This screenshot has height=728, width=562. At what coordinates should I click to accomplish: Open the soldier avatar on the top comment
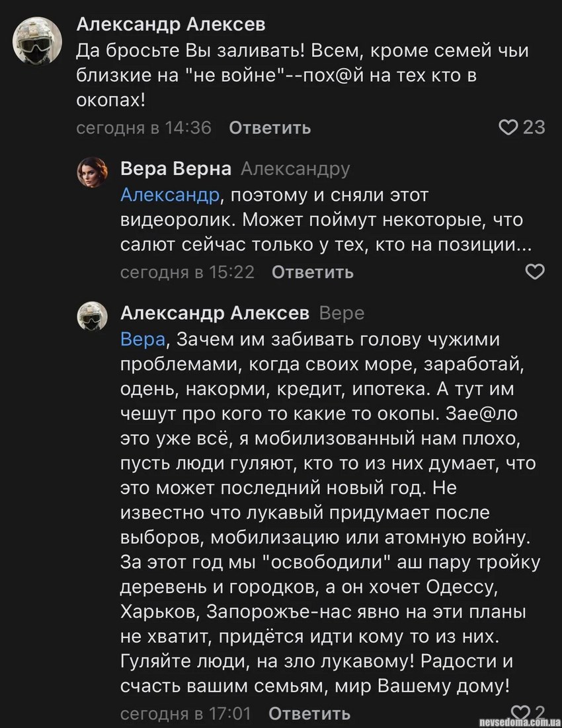[x=38, y=43]
